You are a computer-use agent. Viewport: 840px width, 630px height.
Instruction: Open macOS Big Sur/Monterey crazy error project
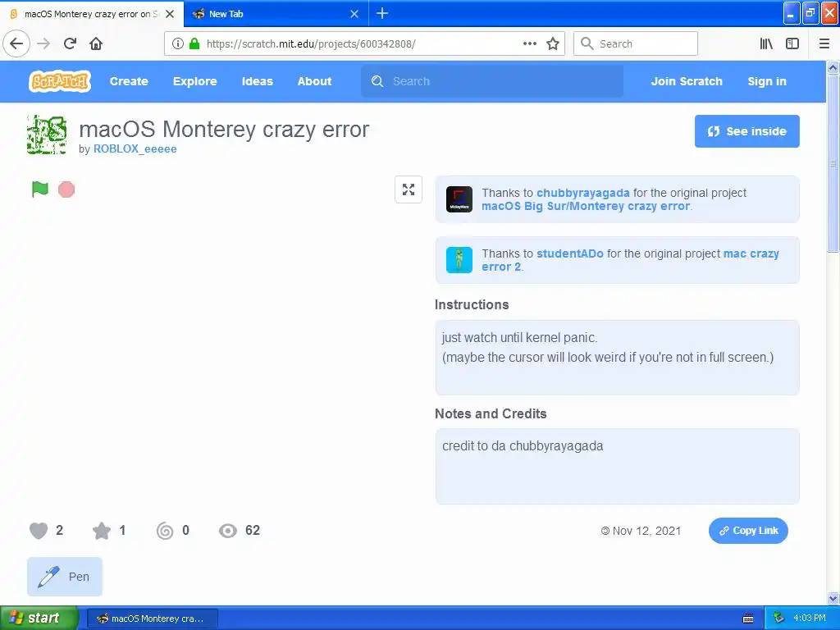point(586,206)
